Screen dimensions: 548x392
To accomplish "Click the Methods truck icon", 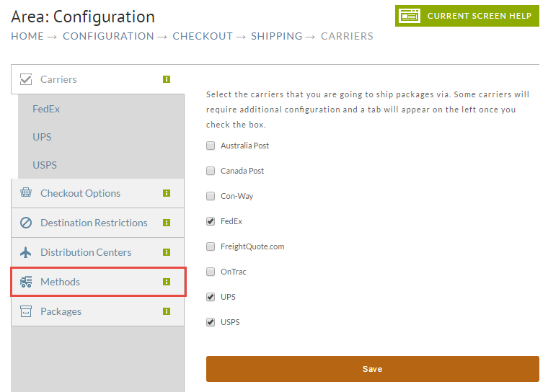I will pyautogui.click(x=26, y=282).
